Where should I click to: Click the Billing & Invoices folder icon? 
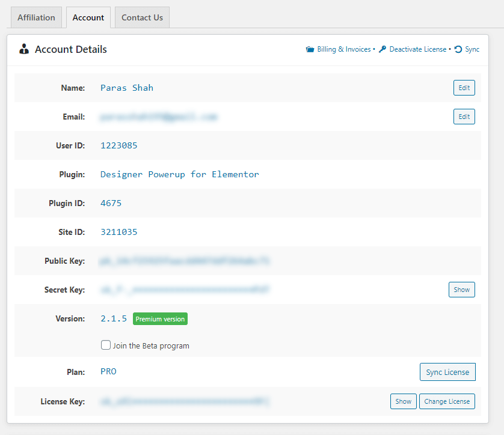tap(310, 49)
